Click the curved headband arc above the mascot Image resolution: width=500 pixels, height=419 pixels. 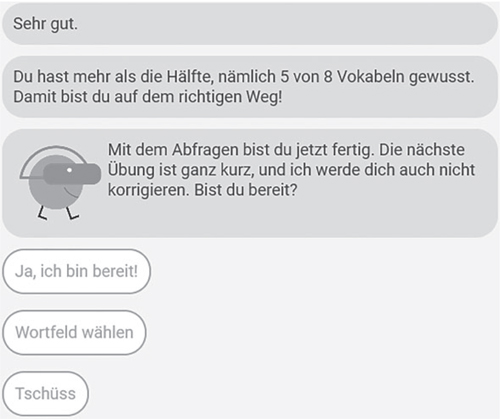pos(53,161)
